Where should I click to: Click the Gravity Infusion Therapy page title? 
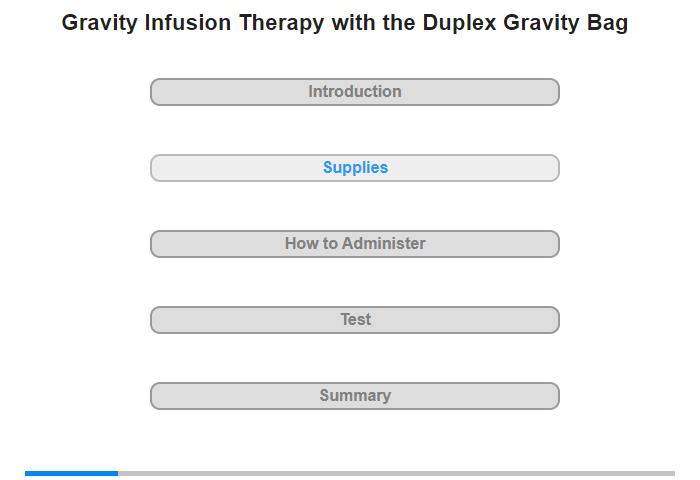(x=345, y=23)
